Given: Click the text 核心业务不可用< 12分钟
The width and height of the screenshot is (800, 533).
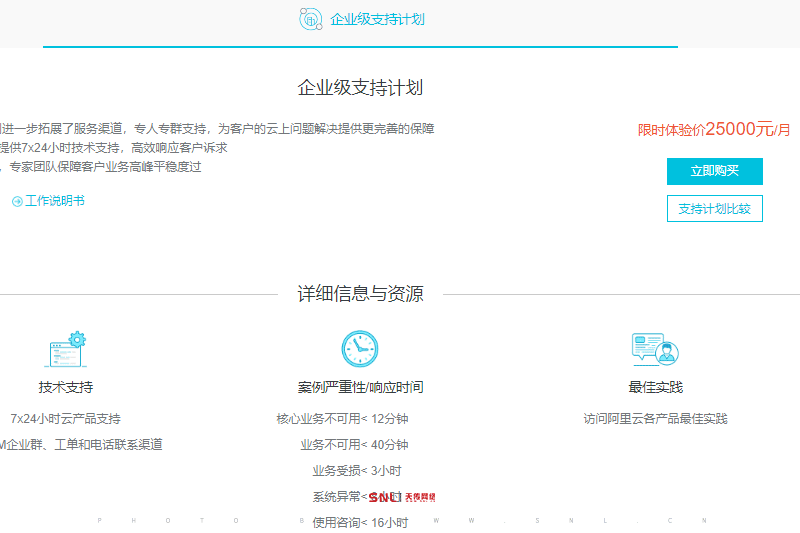Looking at the screenshot, I should 342,419.
